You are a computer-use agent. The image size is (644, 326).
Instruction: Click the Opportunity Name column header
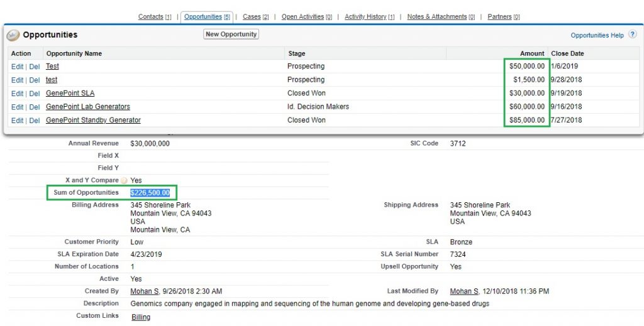coord(74,53)
